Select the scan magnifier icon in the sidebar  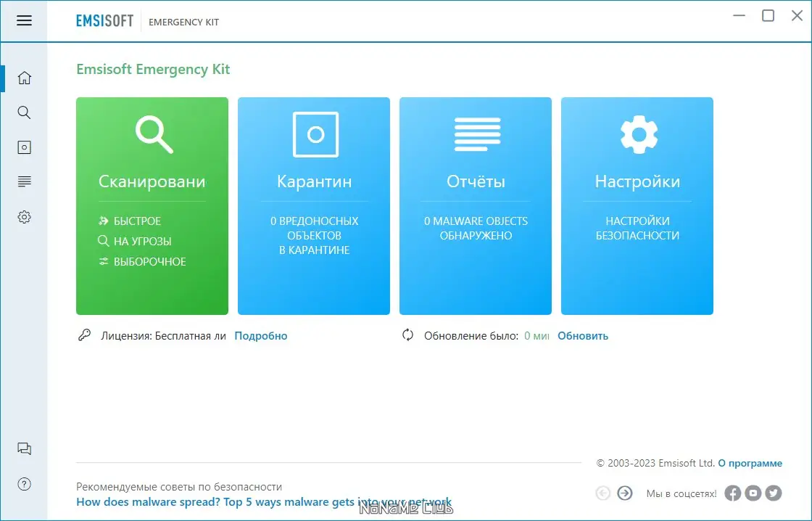coord(24,112)
